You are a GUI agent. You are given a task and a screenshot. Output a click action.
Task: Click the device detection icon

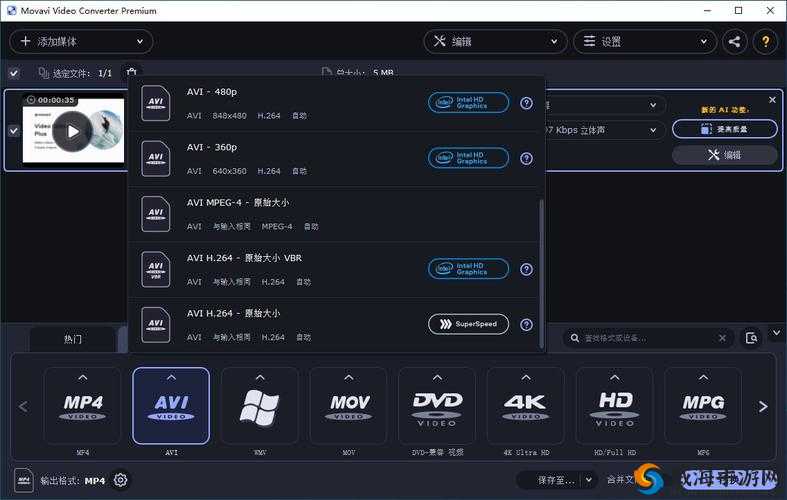(x=751, y=338)
